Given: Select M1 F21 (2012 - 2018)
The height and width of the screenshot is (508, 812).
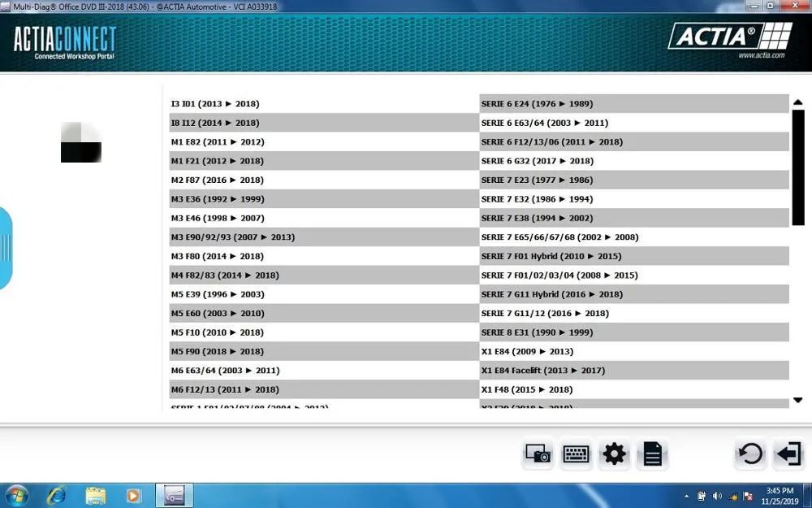Looking at the screenshot, I should click(324, 161).
